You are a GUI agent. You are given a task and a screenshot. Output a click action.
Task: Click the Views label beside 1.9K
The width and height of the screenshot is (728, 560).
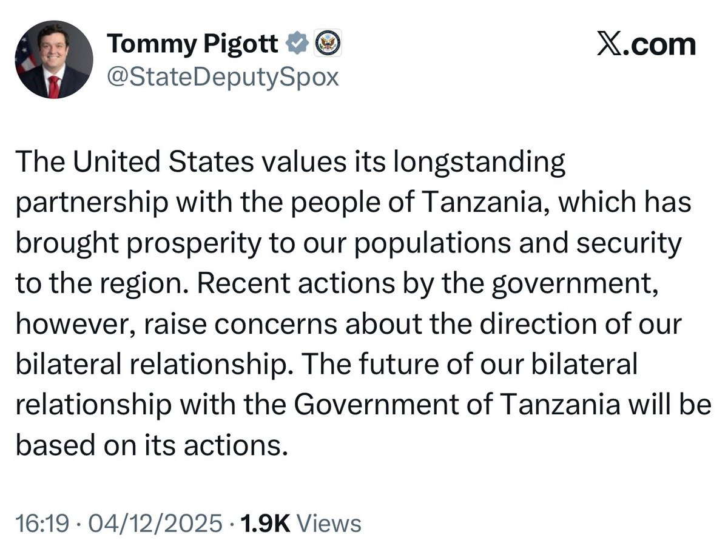coord(331,523)
